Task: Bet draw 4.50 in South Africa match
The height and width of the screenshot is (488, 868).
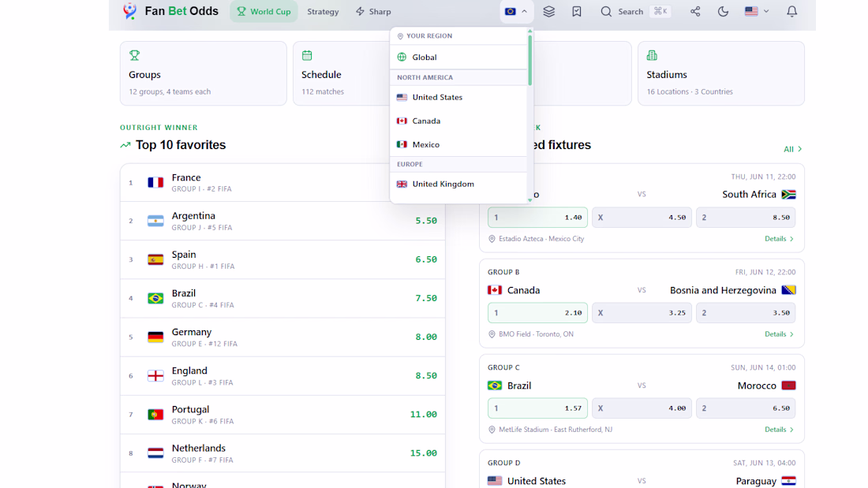Action: click(x=642, y=218)
